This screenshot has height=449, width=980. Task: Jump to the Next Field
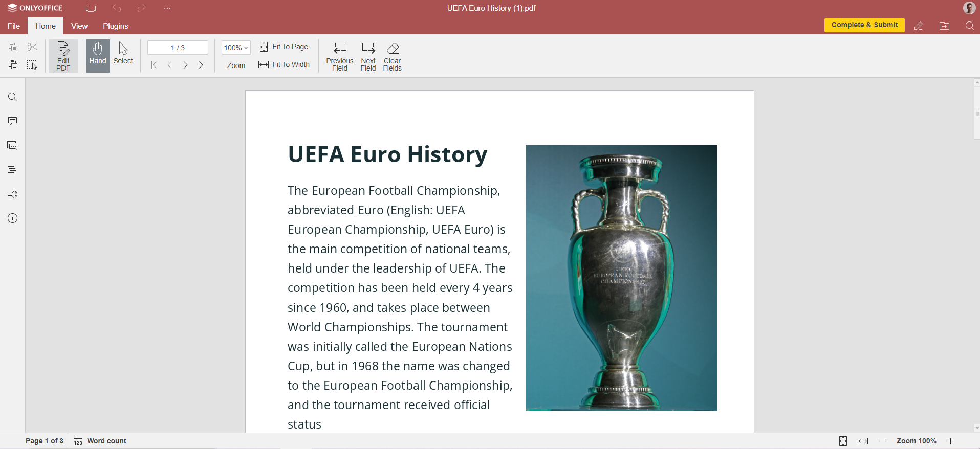pos(368,49)
